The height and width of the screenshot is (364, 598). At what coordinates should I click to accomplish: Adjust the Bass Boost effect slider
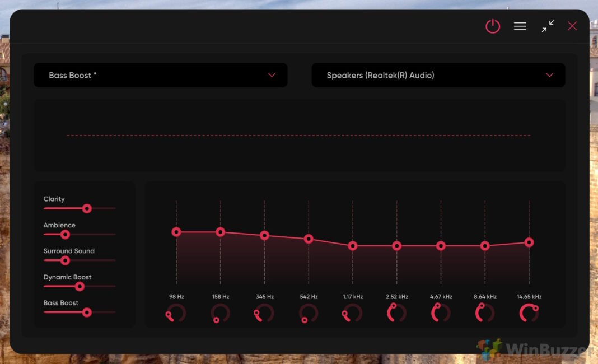click(x=87, y=312)
